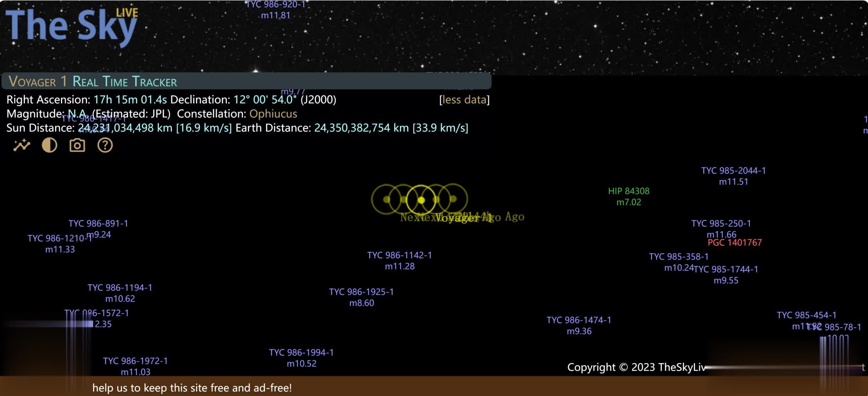The width and height of the screenshot is (868, 396).
Task: Click the red PGC 1401767 galaxy label
Action: pyautogui.click(x=734, y=243)
